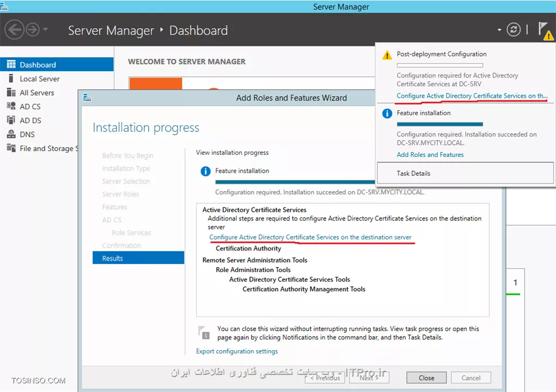Click the Forward navigation arrow
556x392 pixels.
pos(33,29)
